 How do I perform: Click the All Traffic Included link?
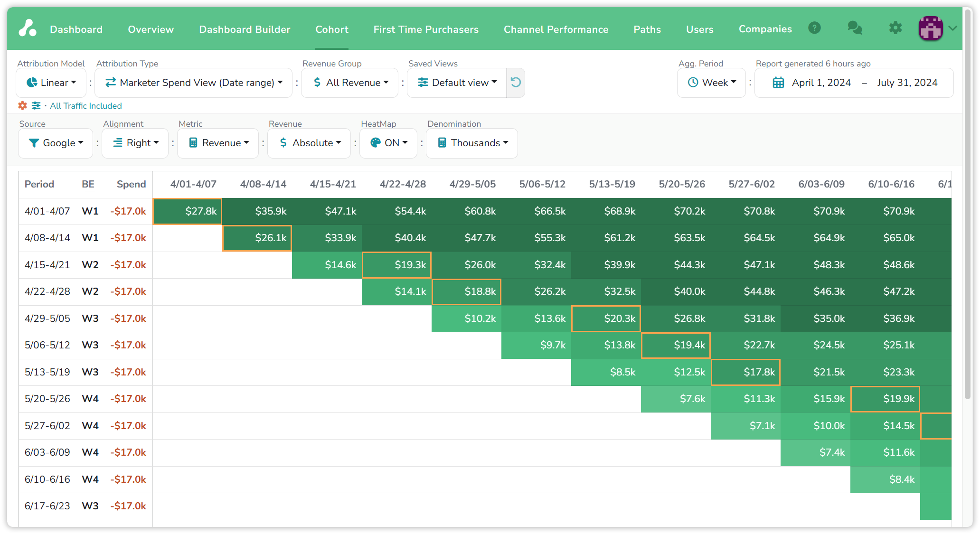[86, 106]
